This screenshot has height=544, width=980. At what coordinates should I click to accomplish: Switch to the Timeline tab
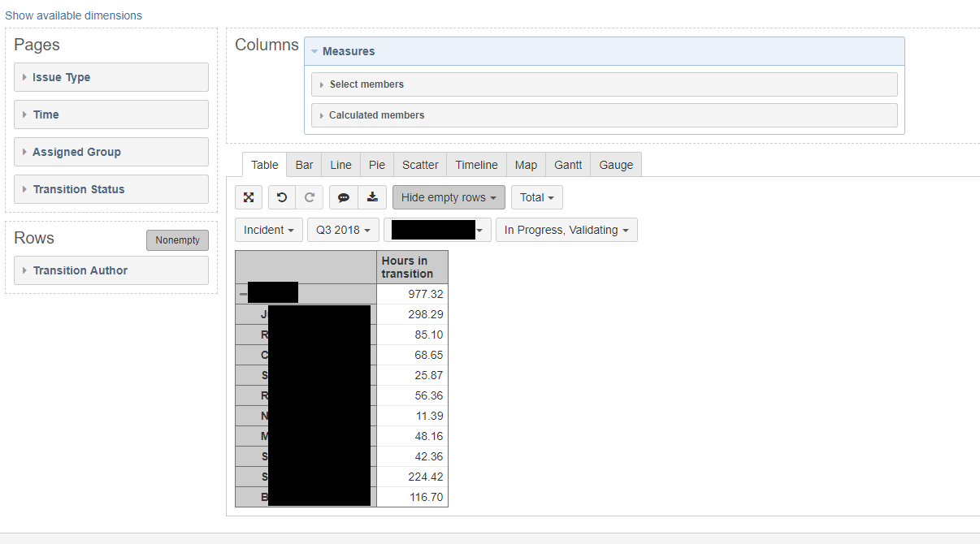coord(476,165)
